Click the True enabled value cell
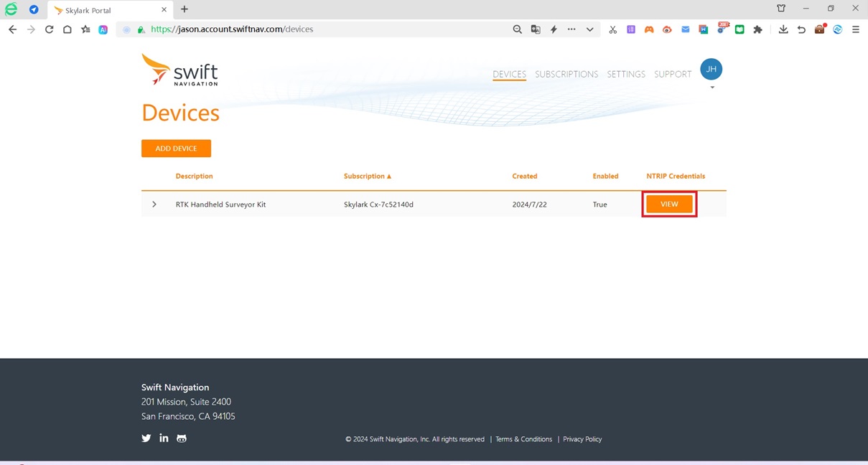 [x=599, y=205]
